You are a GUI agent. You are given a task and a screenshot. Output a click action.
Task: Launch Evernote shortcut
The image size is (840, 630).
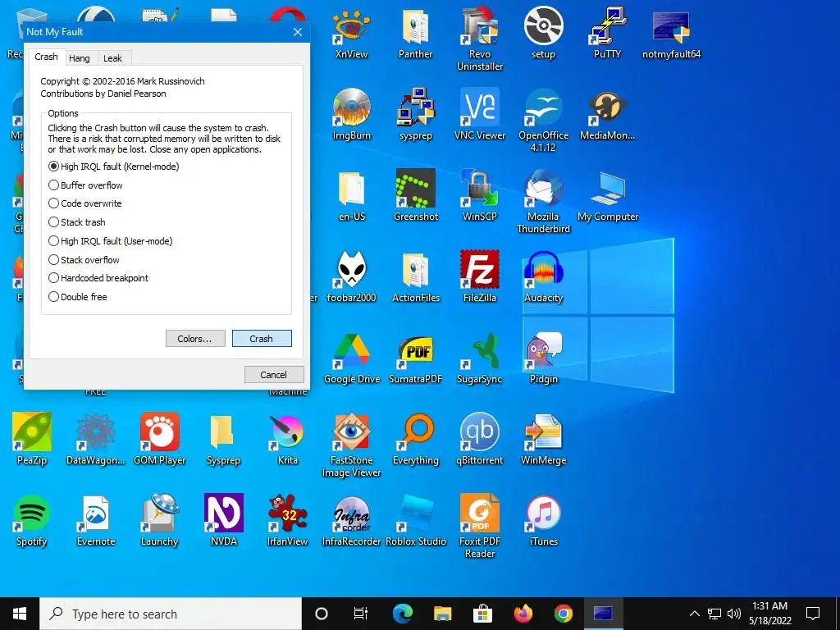click(96, 521)
